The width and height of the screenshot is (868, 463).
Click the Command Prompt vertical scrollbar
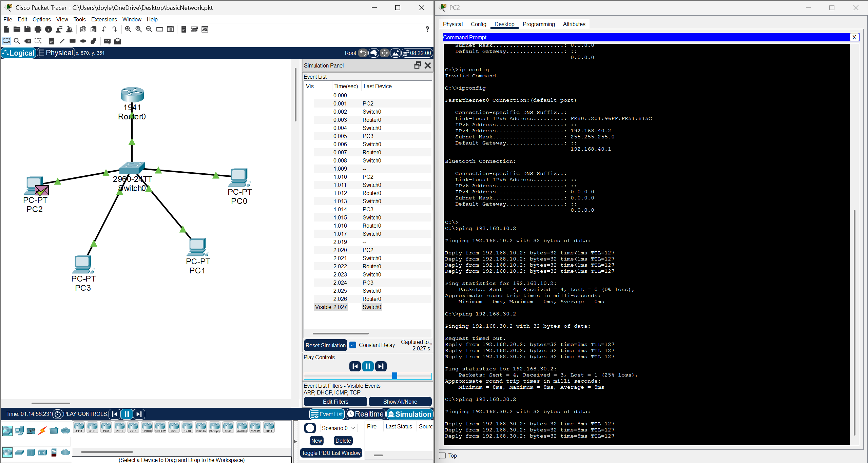click(854, 322)
